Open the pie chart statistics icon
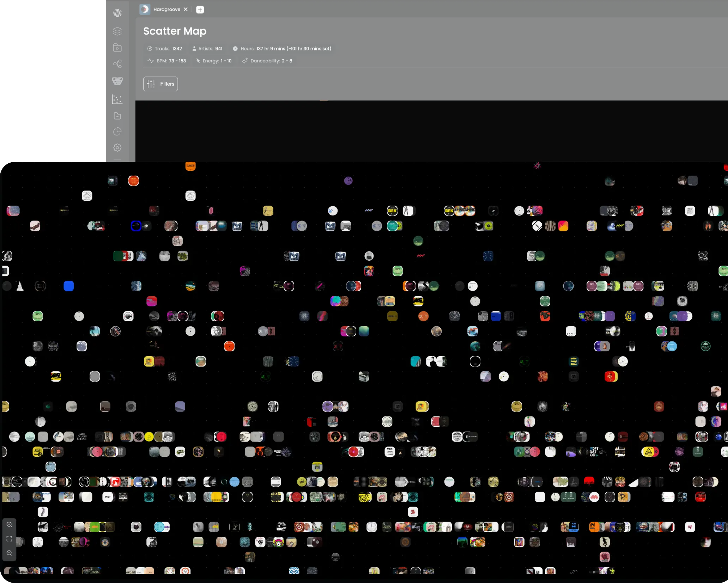The height and width of the screenshot is (583, 728). [x=117, y=132]
